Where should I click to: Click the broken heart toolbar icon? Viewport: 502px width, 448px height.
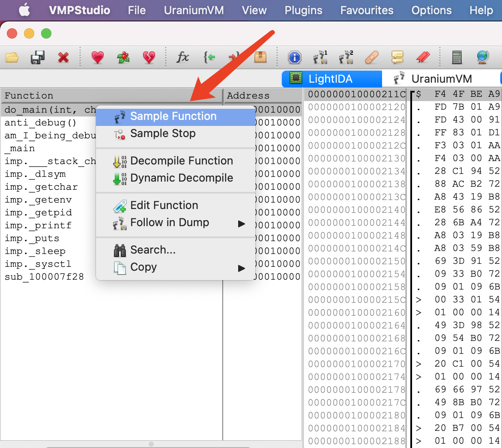(x=149, y=58)
